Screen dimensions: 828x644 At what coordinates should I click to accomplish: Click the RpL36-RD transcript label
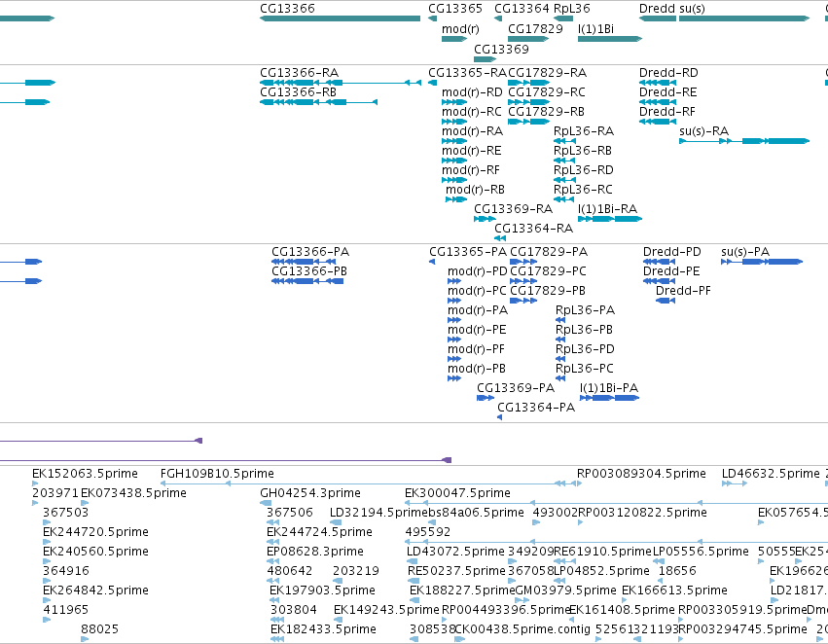pyautogui.click(x=583, y=170)
